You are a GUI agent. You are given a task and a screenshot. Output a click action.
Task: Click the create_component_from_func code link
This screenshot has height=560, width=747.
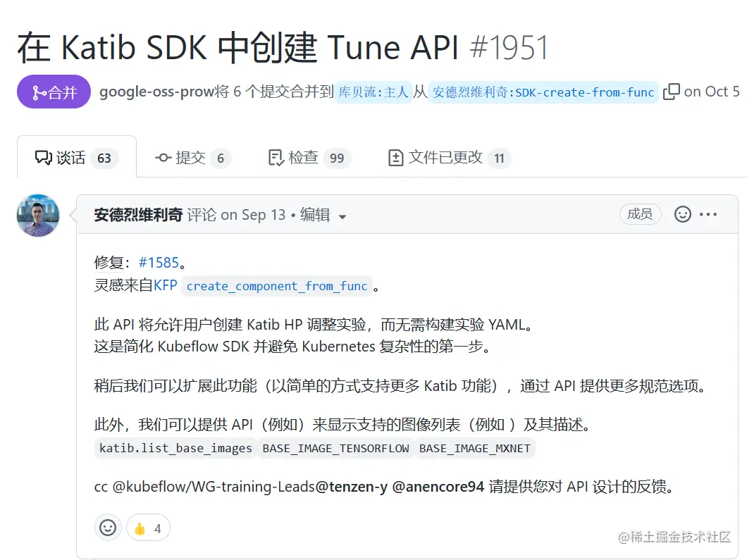pyautogui.click(x=277, y=286)
